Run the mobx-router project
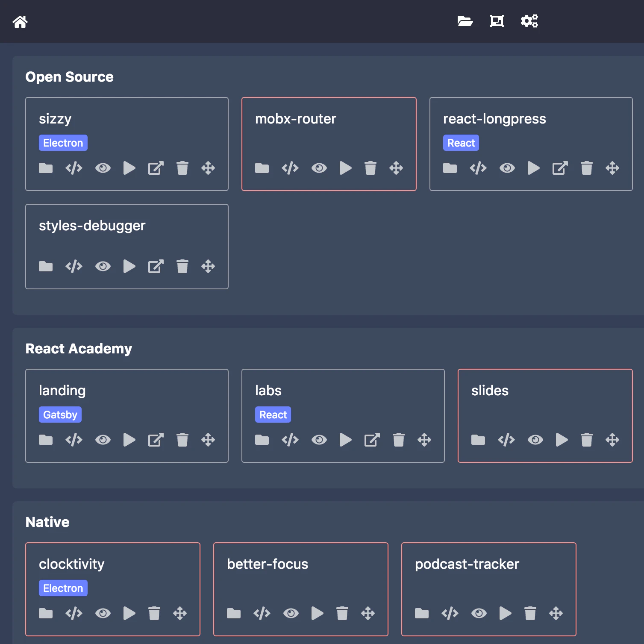644x644 pixels. coord(346,168)
